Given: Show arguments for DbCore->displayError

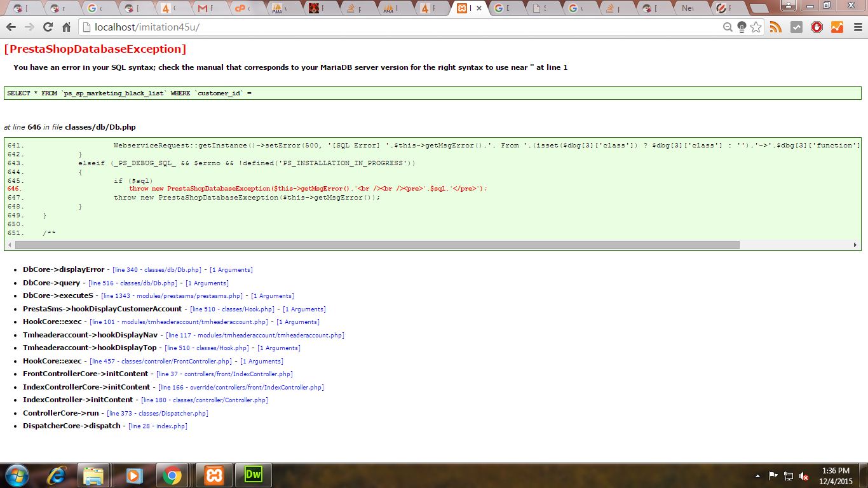Looking at the screenshot, I should coord(231,270).
